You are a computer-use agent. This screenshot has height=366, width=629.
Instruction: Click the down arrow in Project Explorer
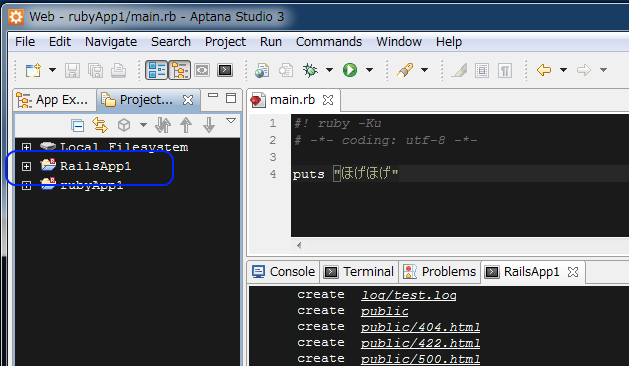209,125
